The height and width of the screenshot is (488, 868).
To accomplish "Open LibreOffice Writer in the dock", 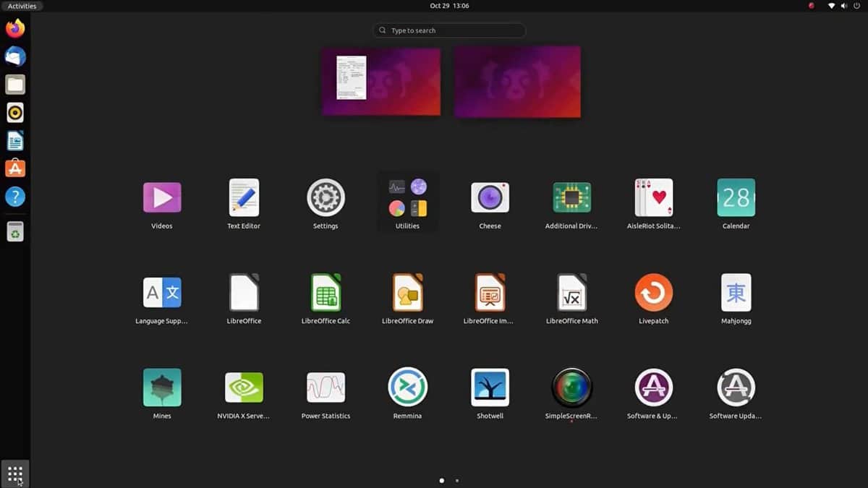I will 15,140.
